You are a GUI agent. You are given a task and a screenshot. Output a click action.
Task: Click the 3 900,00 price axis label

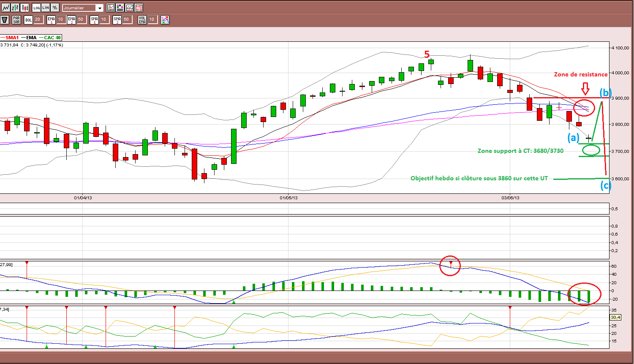click(x=621, y=98)
